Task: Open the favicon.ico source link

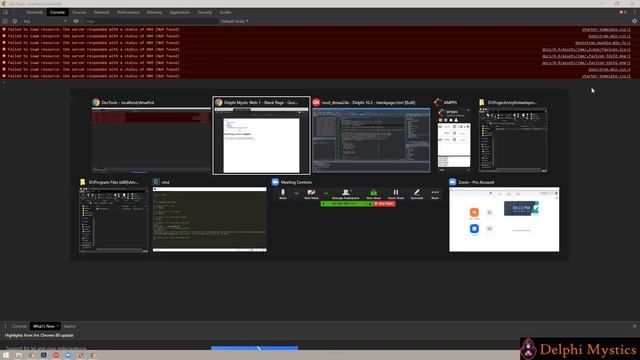Action: tap(586, 49)
